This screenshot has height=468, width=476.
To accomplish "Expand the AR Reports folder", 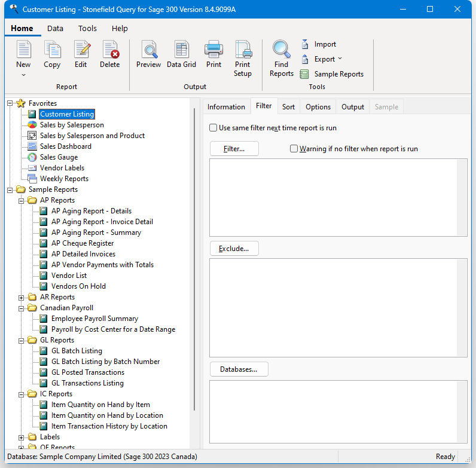I will tap(22, 298).
